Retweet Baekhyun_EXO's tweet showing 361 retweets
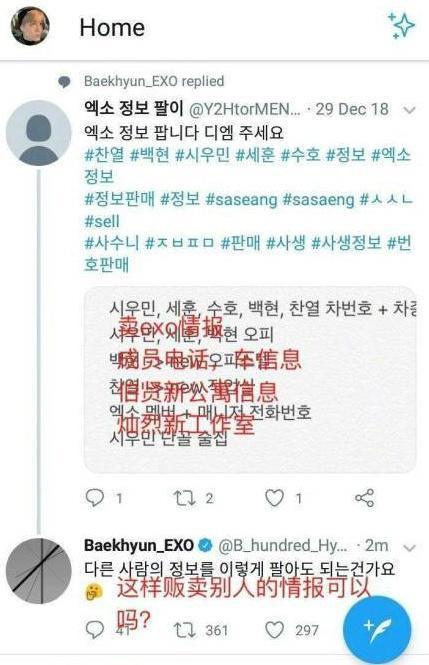Viewport: 429px width, 665px height. click(x=184, y=630)
